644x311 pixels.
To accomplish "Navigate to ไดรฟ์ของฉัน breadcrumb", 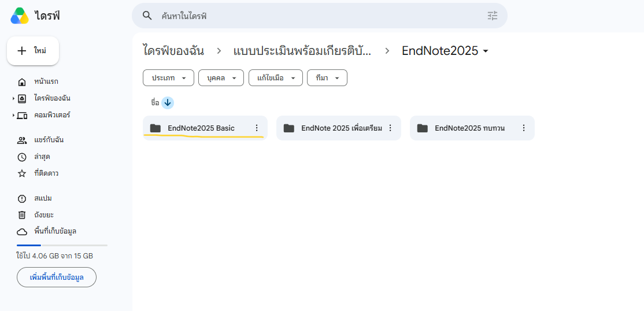I will (x=174, y=51).
